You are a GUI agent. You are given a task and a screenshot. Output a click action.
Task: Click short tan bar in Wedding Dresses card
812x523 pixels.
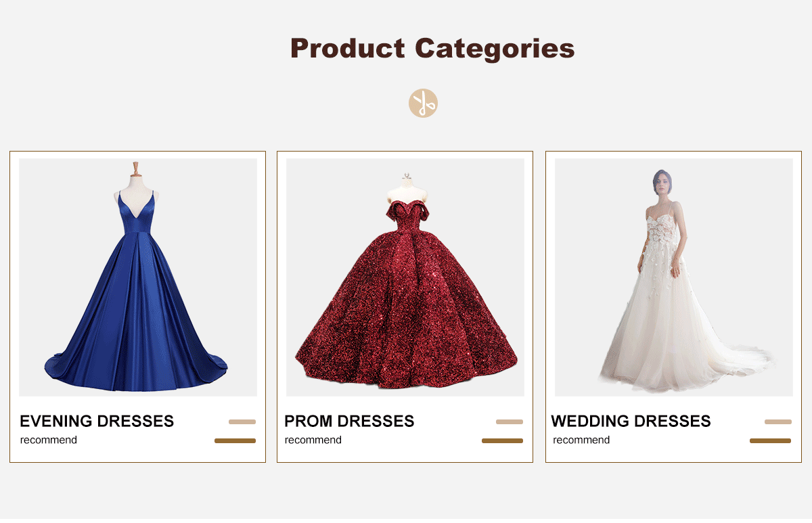pyautogui.click(x=778, y=422)
